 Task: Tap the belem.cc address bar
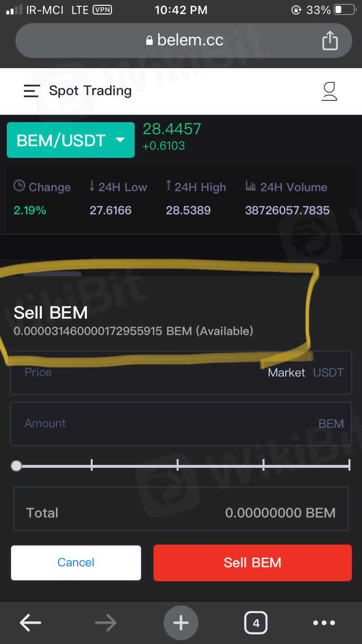183,41
